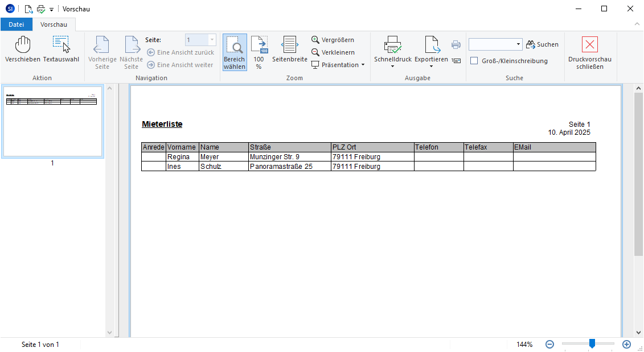This screenshot has width=644, height=352.
Task: Open the Datei tab
Action: click(x=17, y=24)
